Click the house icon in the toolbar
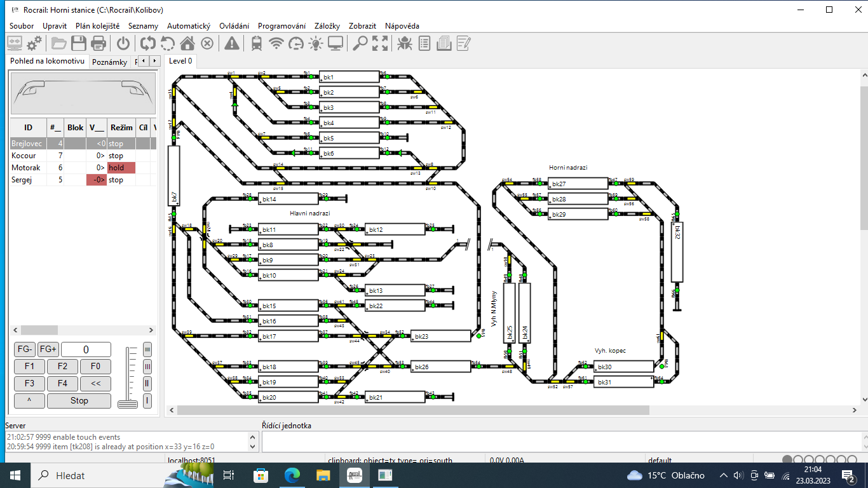Viewport: 868px width, 488px height. point(187,43)
